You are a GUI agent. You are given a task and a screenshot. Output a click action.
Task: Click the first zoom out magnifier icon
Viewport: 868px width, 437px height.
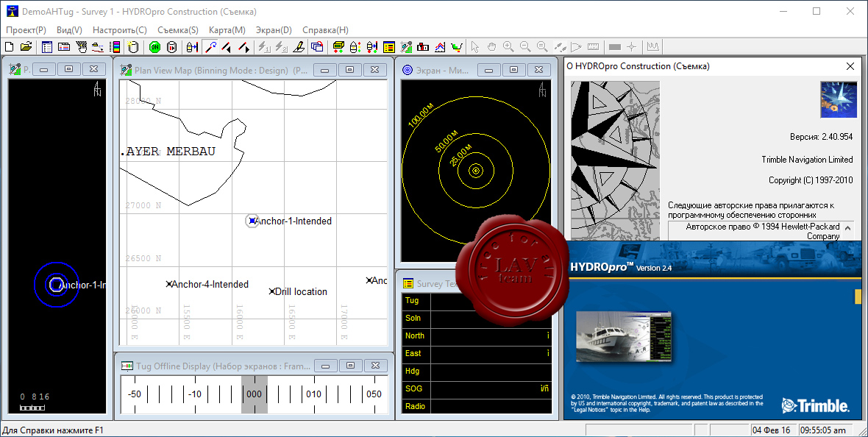525,47
